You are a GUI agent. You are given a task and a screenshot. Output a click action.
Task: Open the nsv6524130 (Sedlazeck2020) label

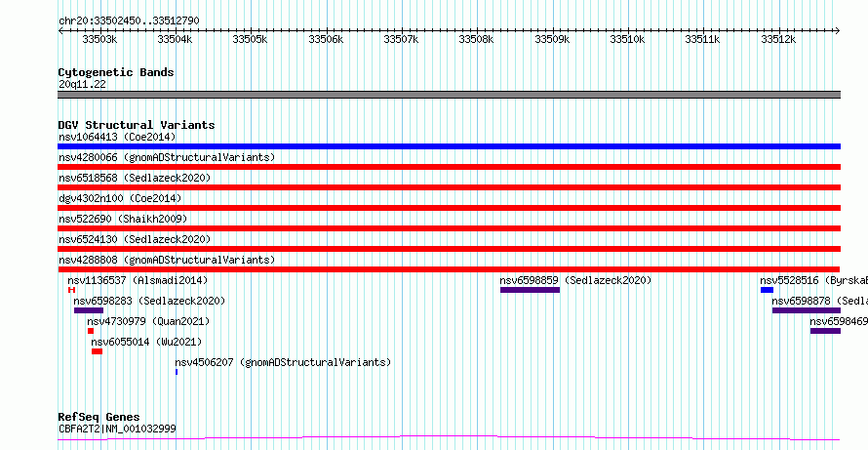[135, 239]
